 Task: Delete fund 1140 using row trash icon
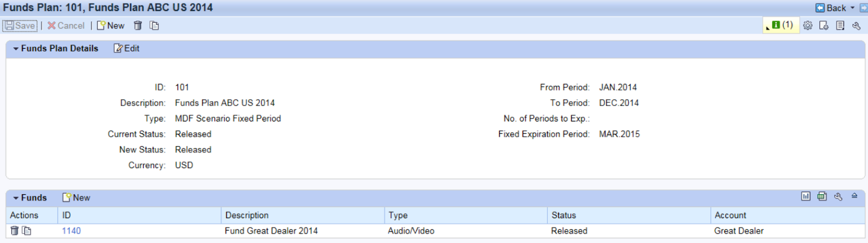(15, 231)
